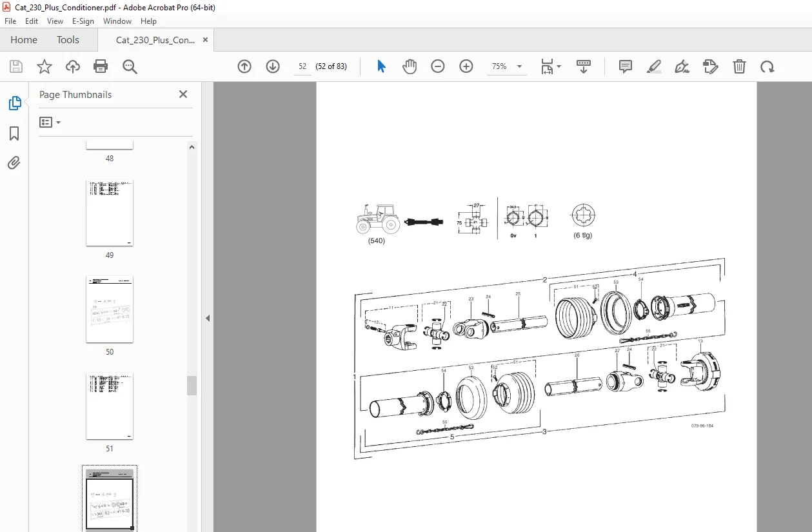Open the Find text search tool
This screenshot has width=812, height=532.
click(130, 66)
